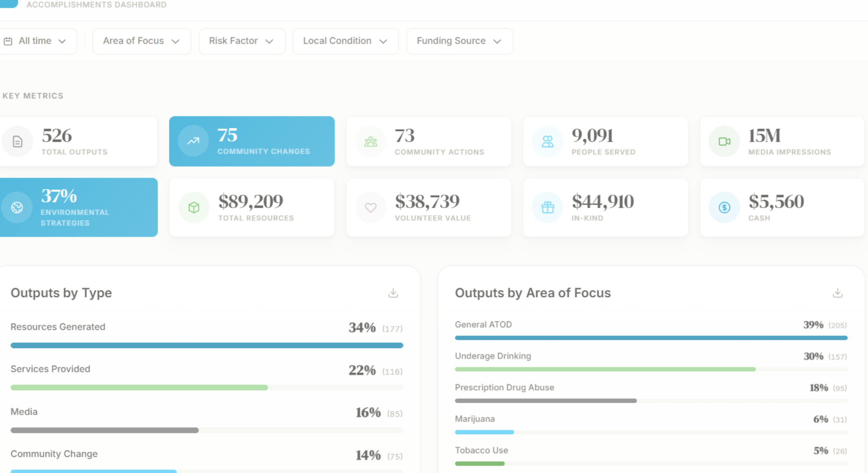
Task: Click the Cash dollar coin icon
Action: coord(724,208)
